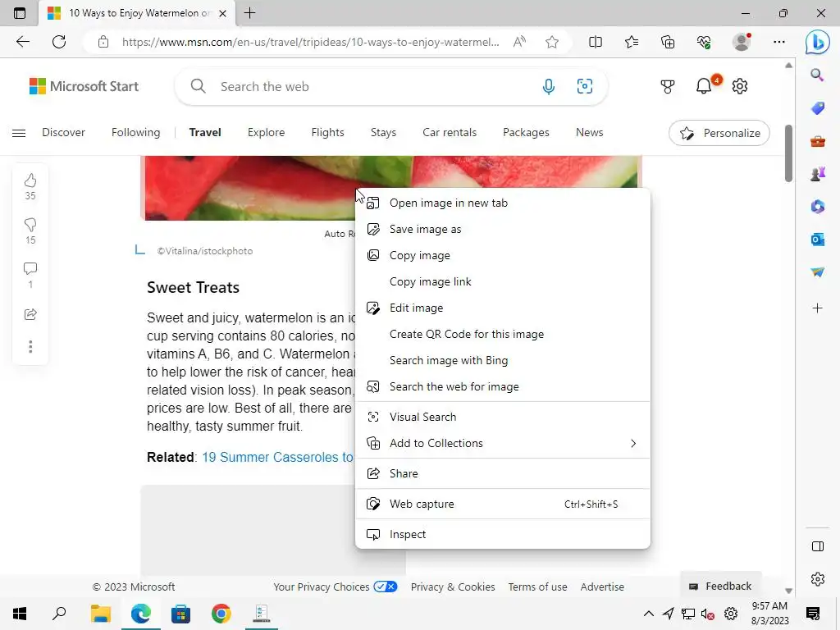
Task: Open split screen icon in toolbar
Action: click(x=596, y=42)
